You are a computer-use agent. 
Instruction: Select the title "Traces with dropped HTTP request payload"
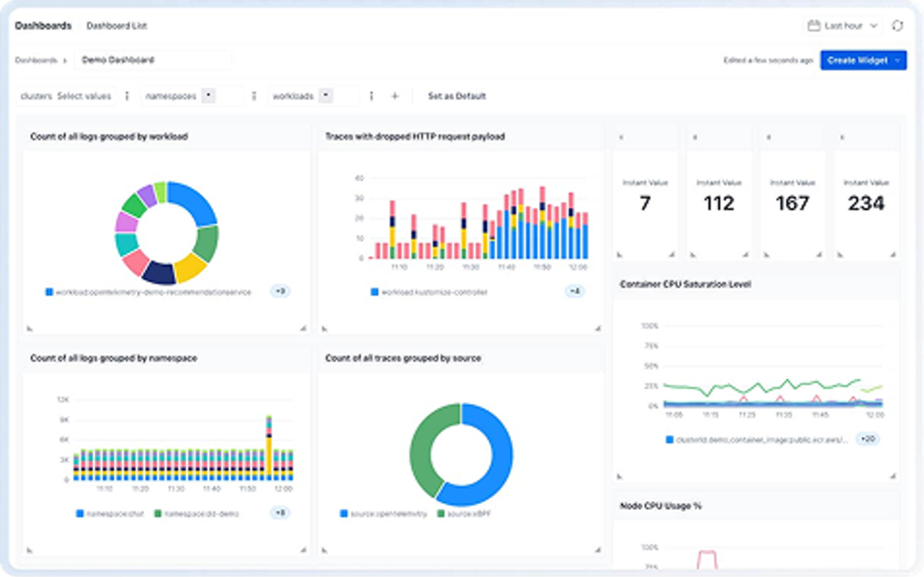(x=415, y=137)
